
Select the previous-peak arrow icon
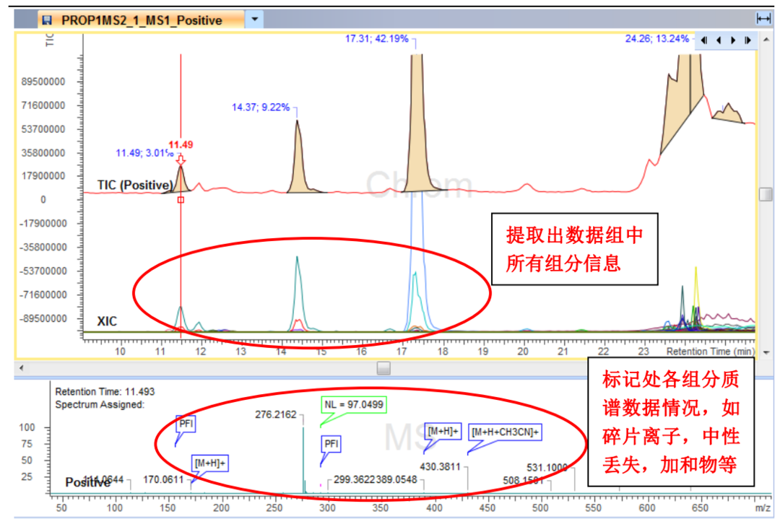(718, 40)
